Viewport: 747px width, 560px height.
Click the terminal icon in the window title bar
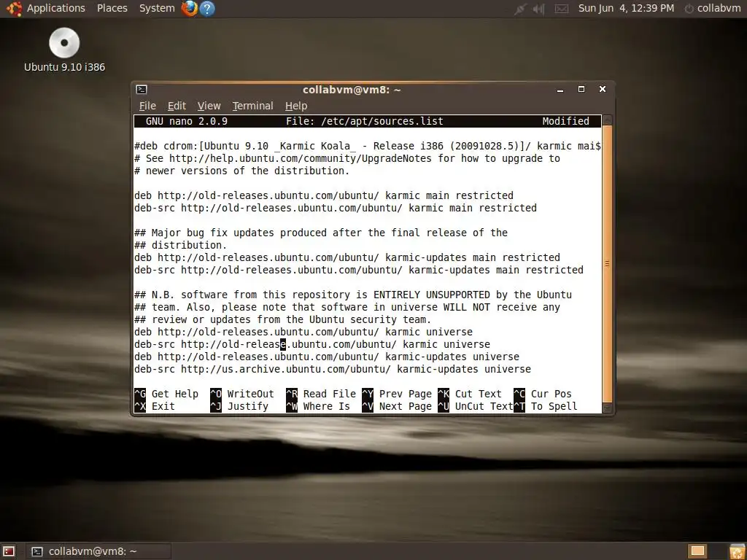click(x=142, y=90)
